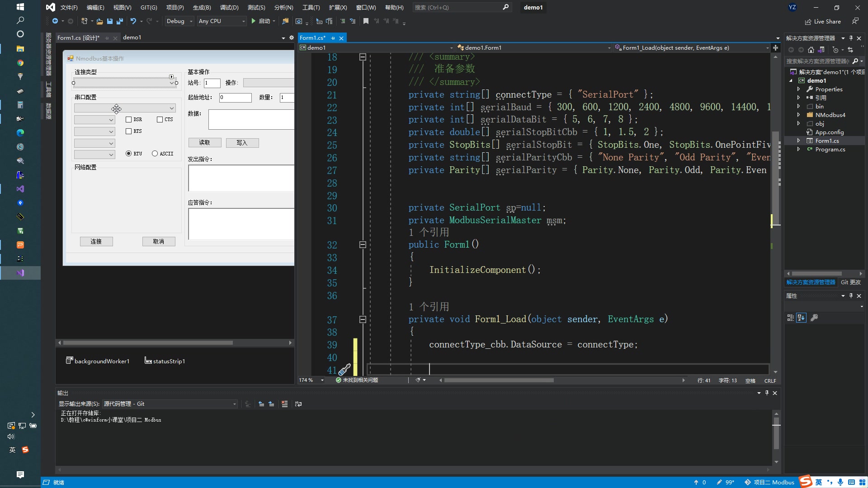This screenshot has width=868, height=488.
Task: Select the RTU radio button
Action: tap(129, 154)
